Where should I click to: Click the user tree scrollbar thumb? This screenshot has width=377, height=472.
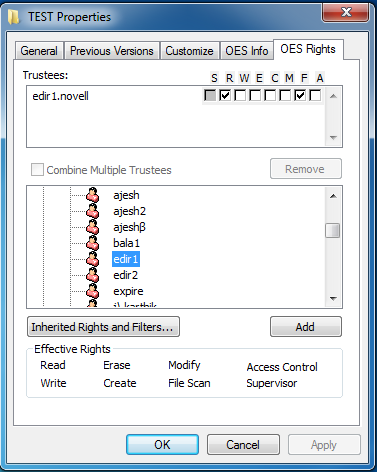tap(333, 230)
